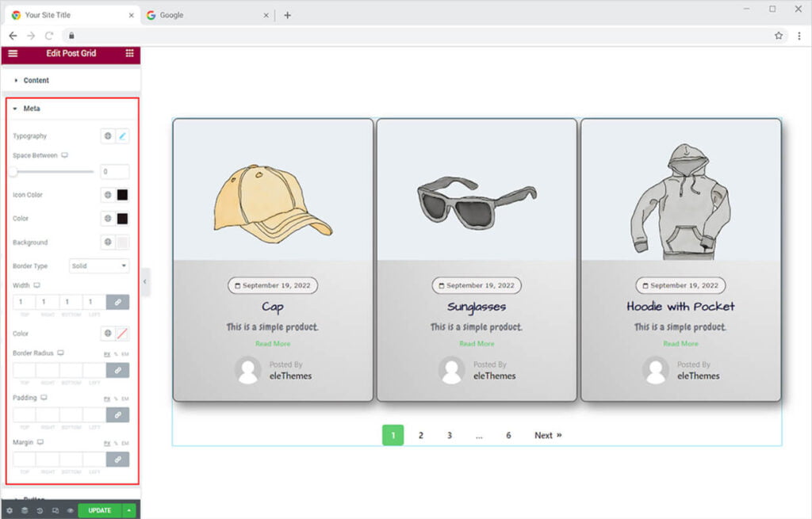The image size is (812, 519).
Task: Click the Settings gear in bottom bar
Action: click(9, 510)
